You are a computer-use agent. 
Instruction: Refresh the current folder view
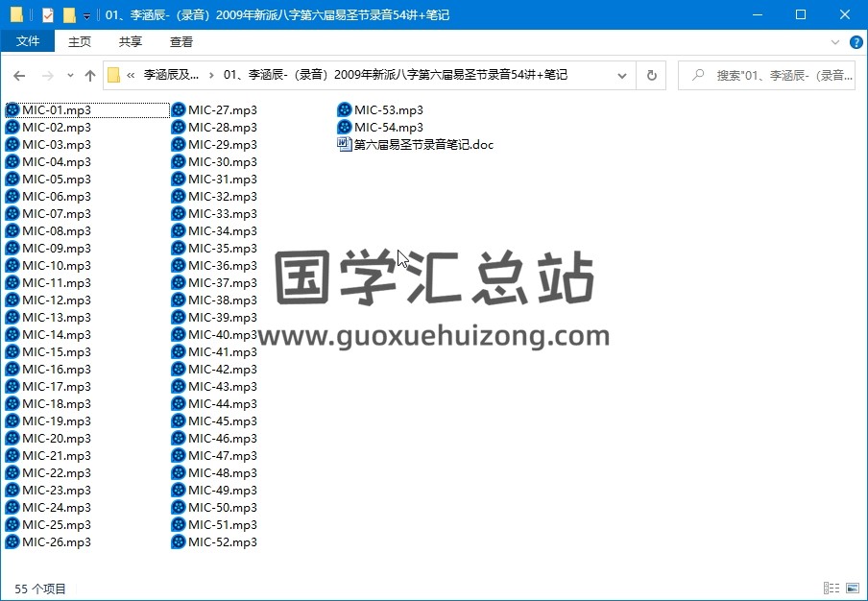click(652, 75)
